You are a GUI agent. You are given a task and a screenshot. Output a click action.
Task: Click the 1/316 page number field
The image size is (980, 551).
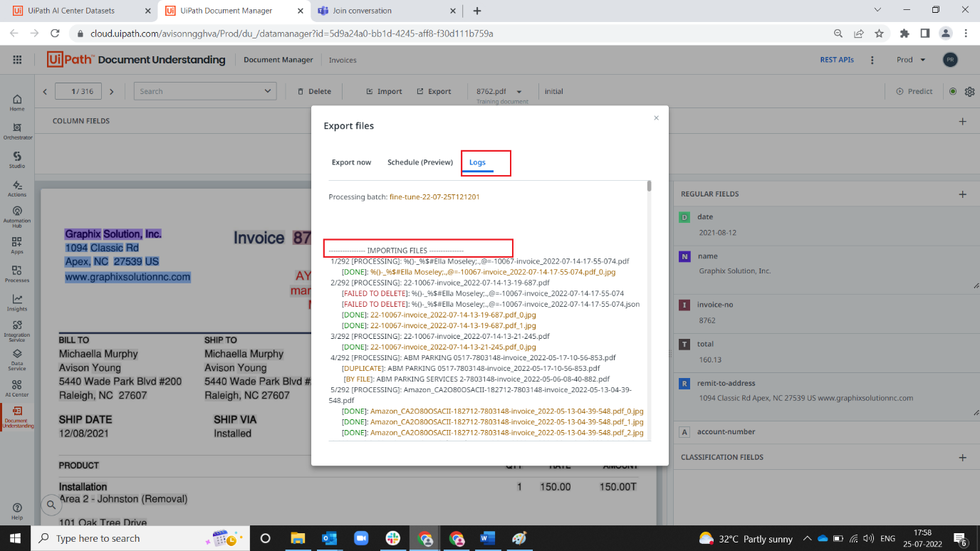[78, 91]
